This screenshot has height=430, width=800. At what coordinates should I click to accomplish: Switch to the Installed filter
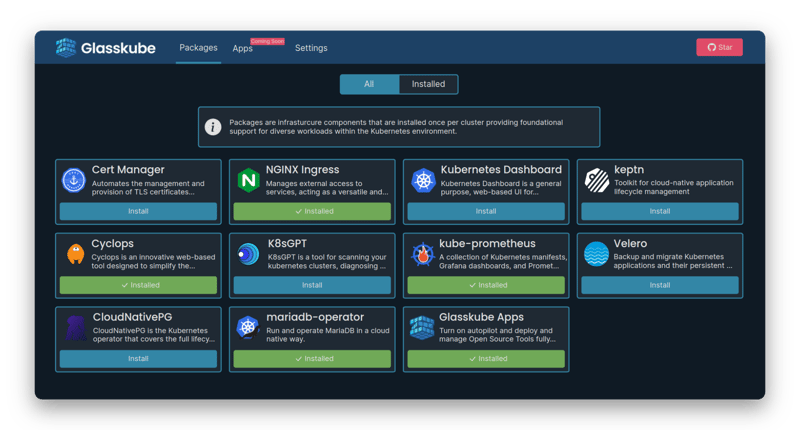pyautogui.click(x=428, y=84)
